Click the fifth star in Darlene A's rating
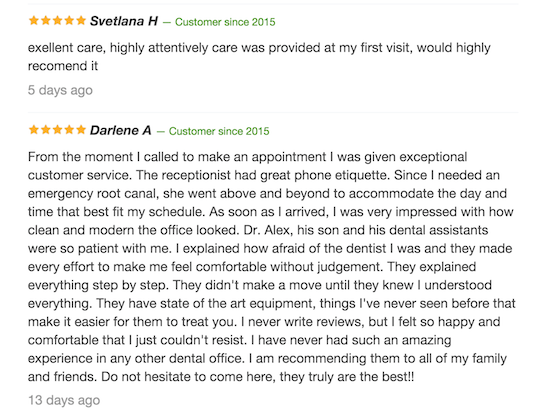 click(81, 130)
